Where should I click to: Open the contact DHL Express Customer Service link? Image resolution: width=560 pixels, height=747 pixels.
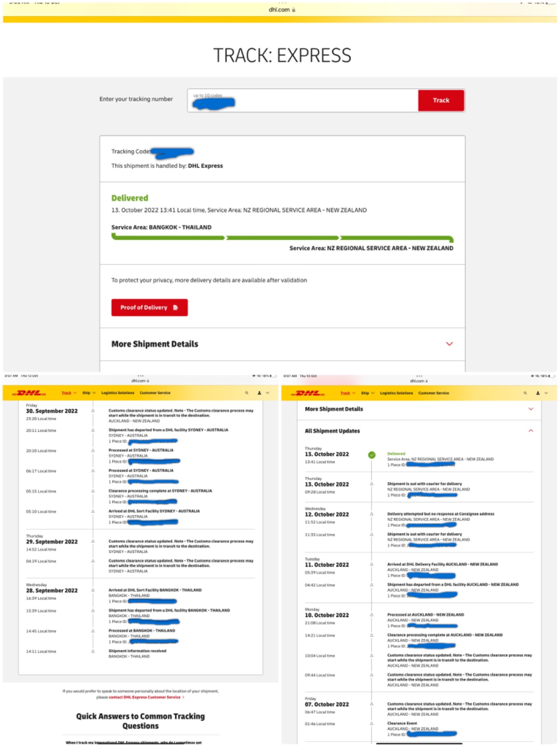click(x=146, y=697)
